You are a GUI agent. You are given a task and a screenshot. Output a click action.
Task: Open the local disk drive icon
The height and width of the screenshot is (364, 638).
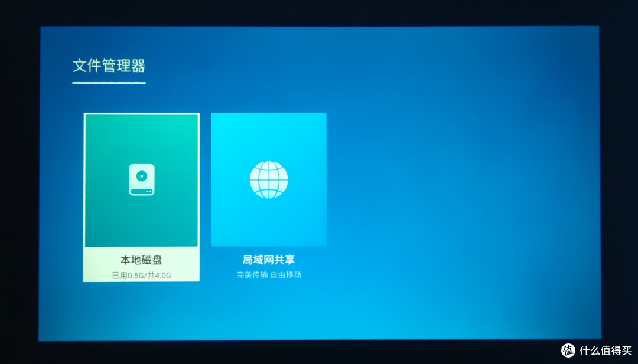(142, 179)
